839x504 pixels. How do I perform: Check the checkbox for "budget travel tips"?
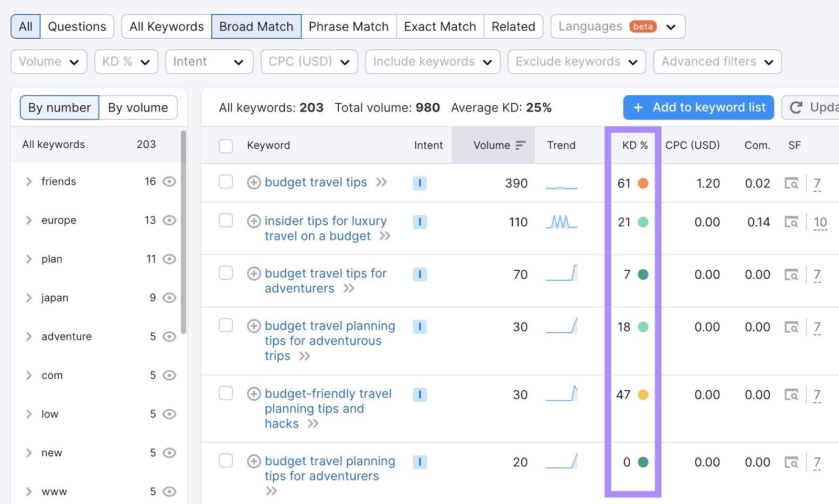pyautogui.click(x=225, y=182)
